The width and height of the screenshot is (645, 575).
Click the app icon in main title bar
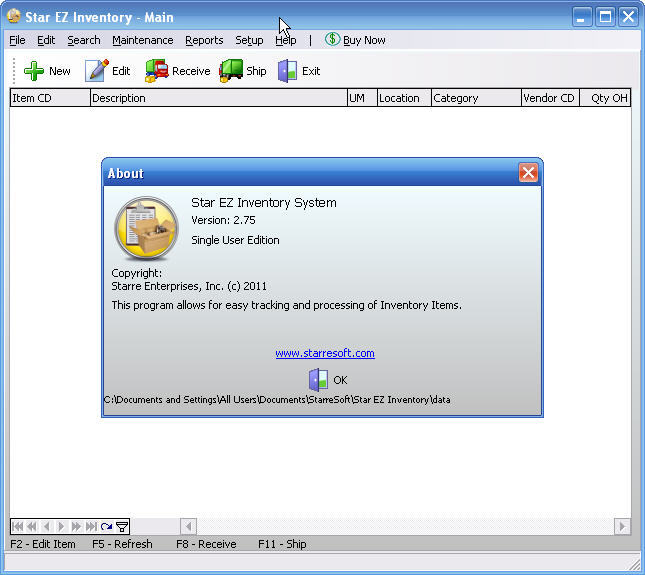coord(14,16)
